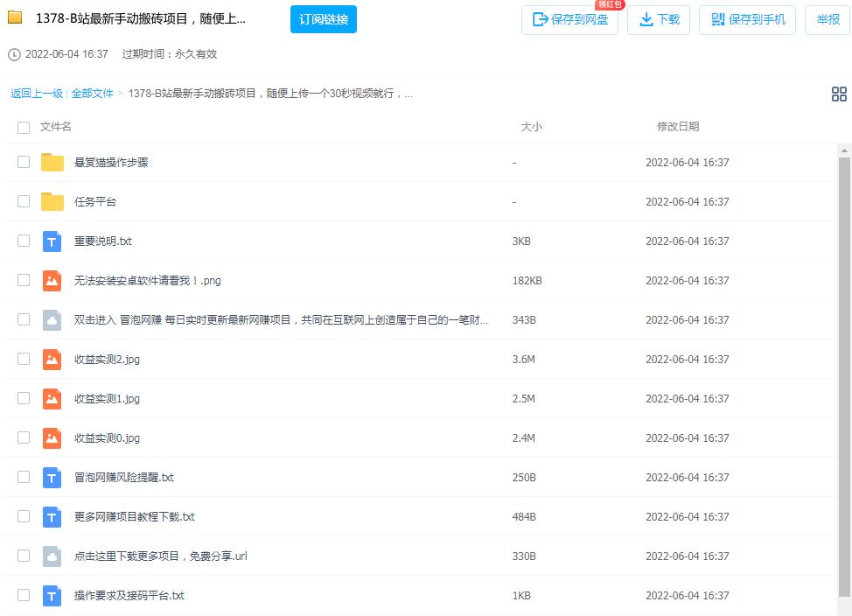This screenshot has width=852, height=616.
Task: Switch to grid view using the layout icon
Action: pyautogui.click(x=839, y=94)
